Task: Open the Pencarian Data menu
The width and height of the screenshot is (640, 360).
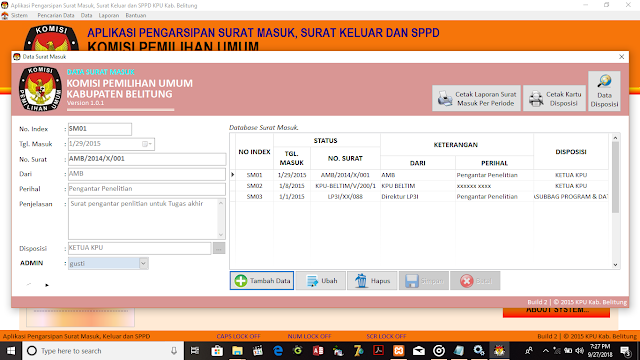Action: (56, 16)
